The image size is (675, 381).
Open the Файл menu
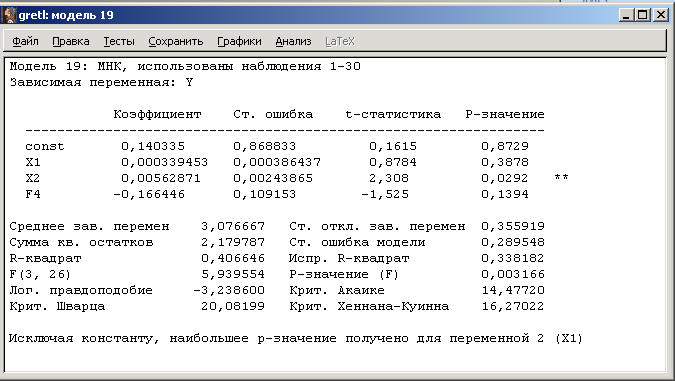point(25,41)
